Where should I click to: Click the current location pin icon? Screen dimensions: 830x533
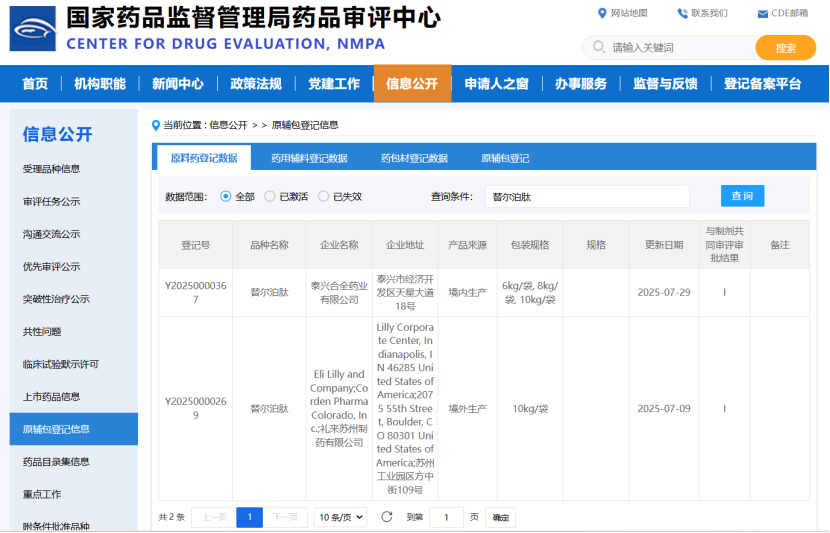(x=155, y=125)
